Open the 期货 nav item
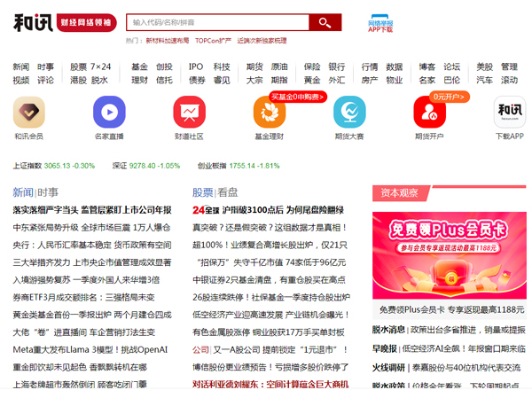 [x=254, y=66]
